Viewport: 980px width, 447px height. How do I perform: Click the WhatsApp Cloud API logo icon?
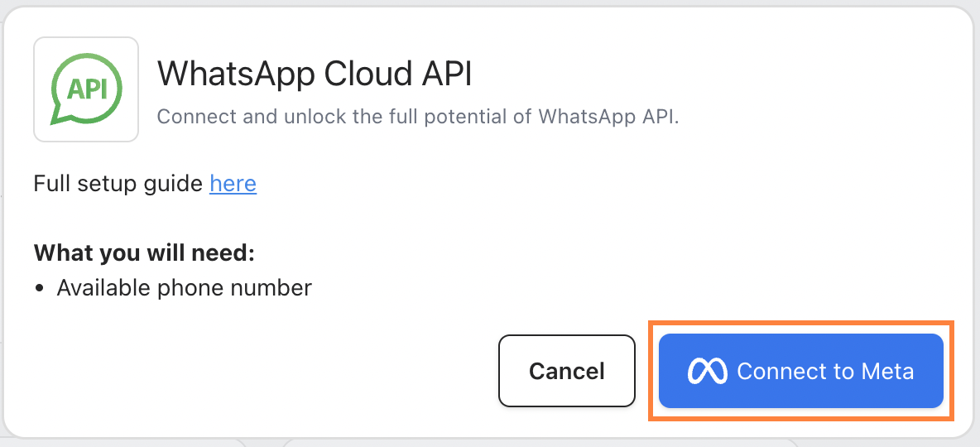tap(86, 89)
